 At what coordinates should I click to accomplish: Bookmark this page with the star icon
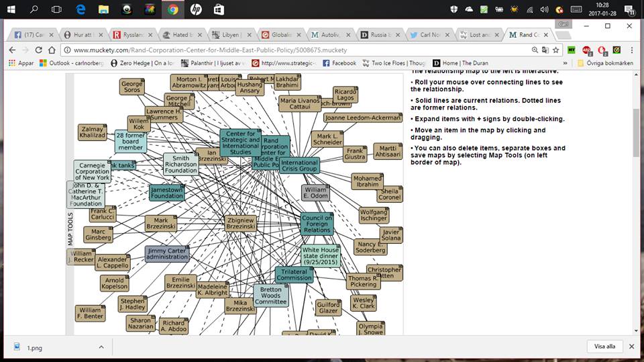555,50
